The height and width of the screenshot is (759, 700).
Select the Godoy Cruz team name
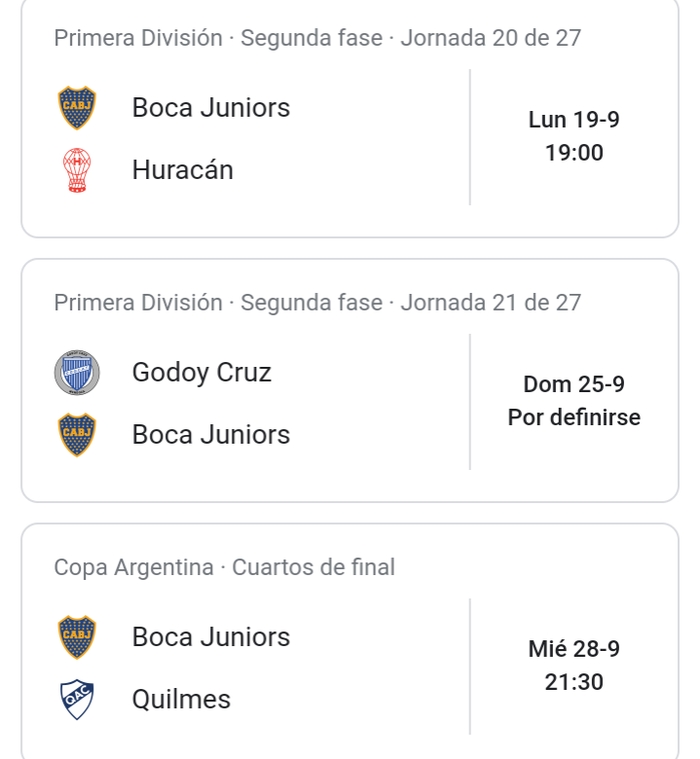click(202, 373)
